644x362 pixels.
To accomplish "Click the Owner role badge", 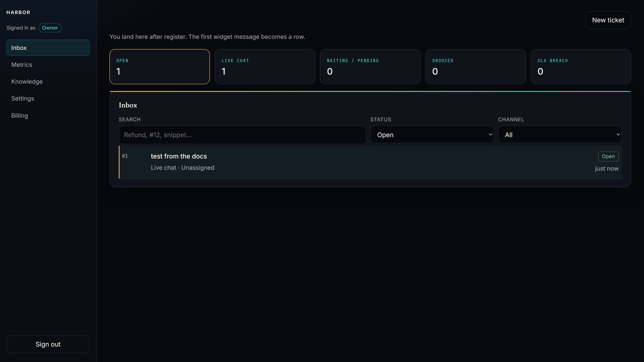I will 50,28.
